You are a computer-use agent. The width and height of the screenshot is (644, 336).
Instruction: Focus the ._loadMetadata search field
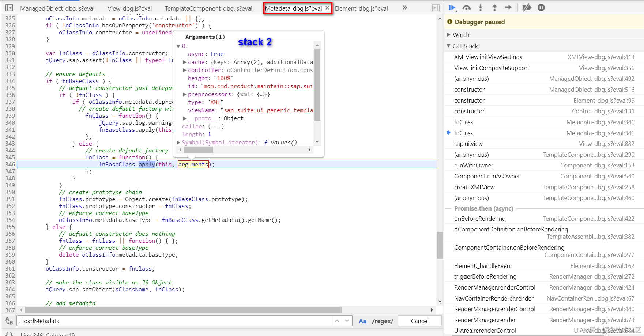[x=175, y=321]
